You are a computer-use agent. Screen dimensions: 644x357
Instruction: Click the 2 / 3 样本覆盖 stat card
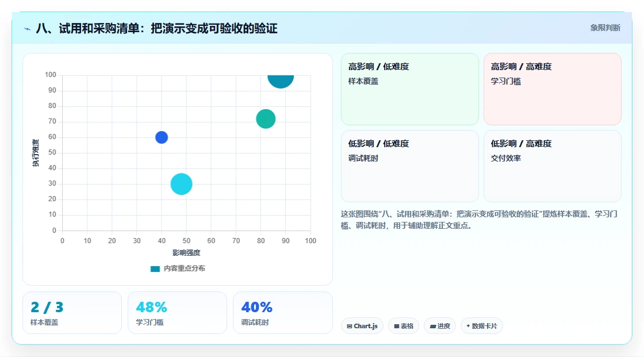tap(72, 313)
